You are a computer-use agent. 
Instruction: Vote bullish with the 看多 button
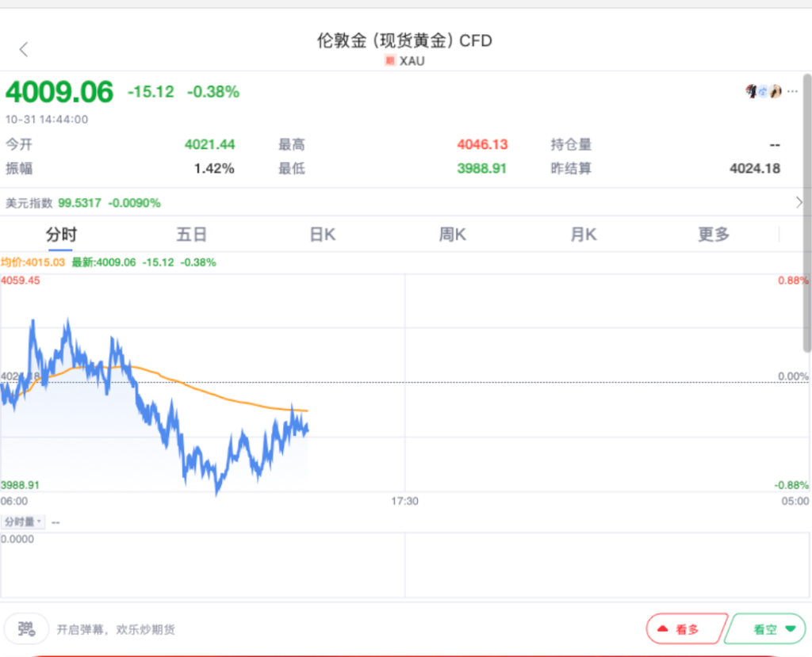(x=686, y=629)
